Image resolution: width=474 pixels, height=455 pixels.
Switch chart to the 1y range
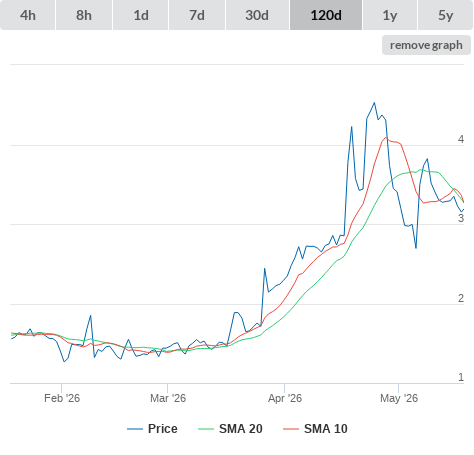click(x=390, y=15)
